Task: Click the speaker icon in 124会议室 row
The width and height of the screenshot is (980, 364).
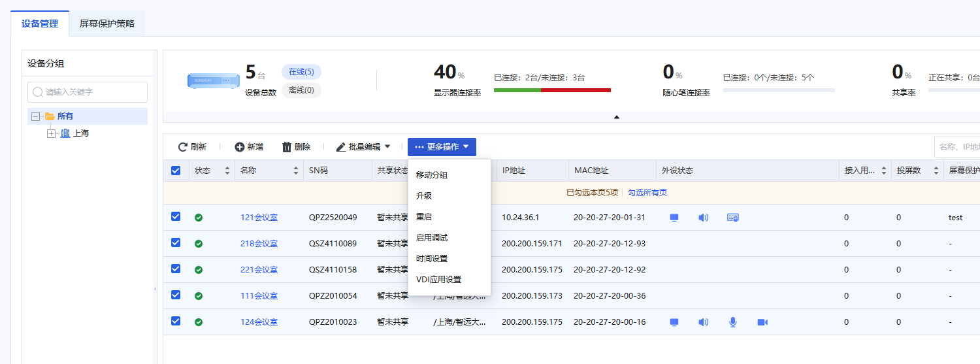Action: (704, 322)
